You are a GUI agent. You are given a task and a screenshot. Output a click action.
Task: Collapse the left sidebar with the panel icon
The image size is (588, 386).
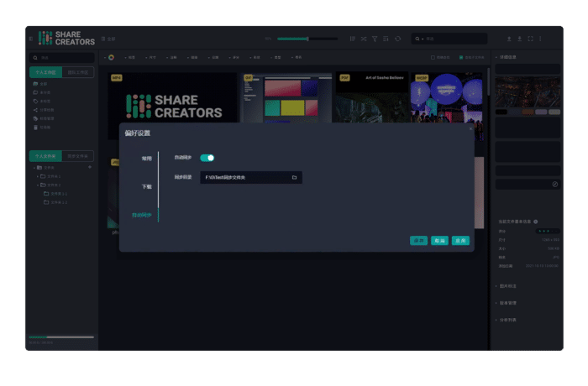(x=31, y=39)
